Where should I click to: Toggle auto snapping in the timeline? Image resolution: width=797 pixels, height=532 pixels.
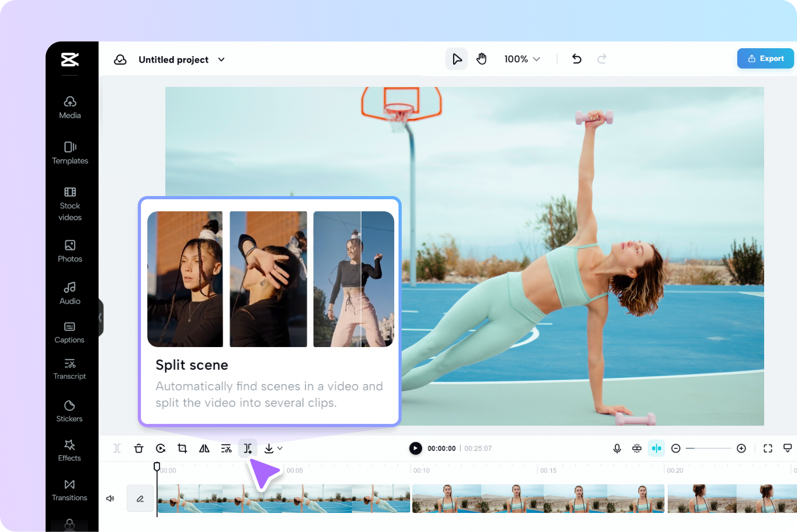pyautogui.click(x=656, y=448)
